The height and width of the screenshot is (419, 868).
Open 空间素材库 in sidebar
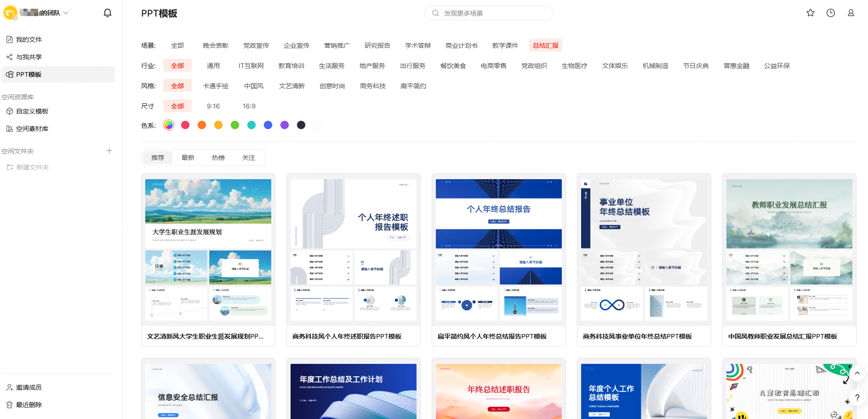tap(58, 129)
